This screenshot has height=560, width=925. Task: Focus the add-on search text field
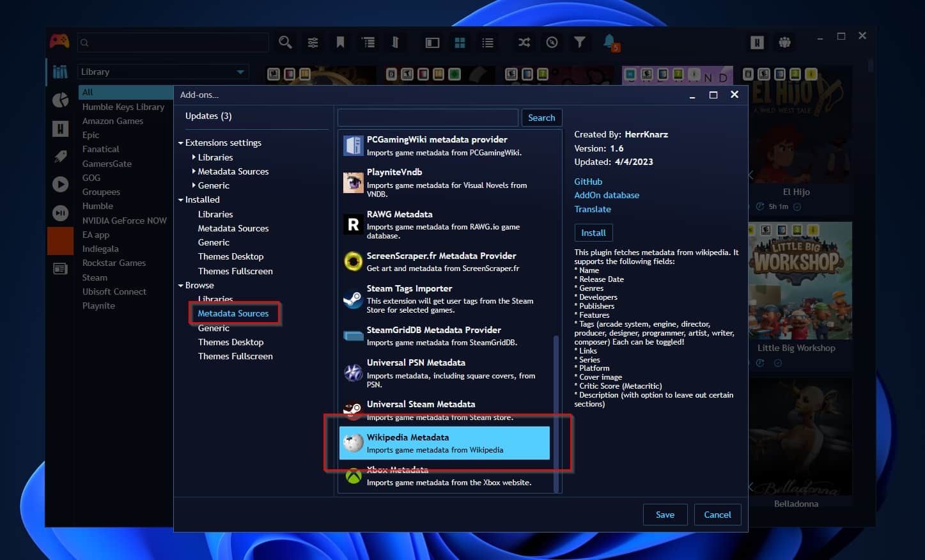[428, 118]
